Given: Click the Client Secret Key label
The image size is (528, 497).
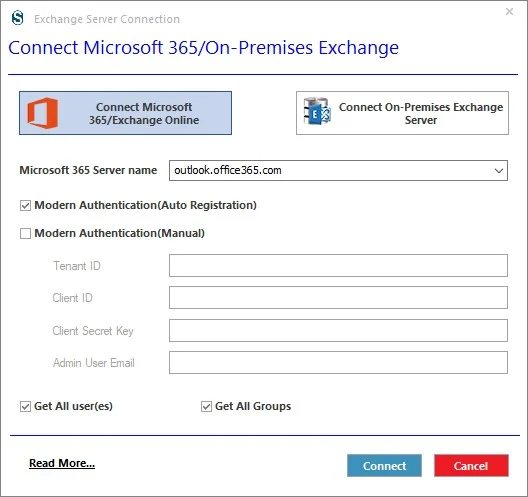Looking at the screenshot, I should [93, 331].
